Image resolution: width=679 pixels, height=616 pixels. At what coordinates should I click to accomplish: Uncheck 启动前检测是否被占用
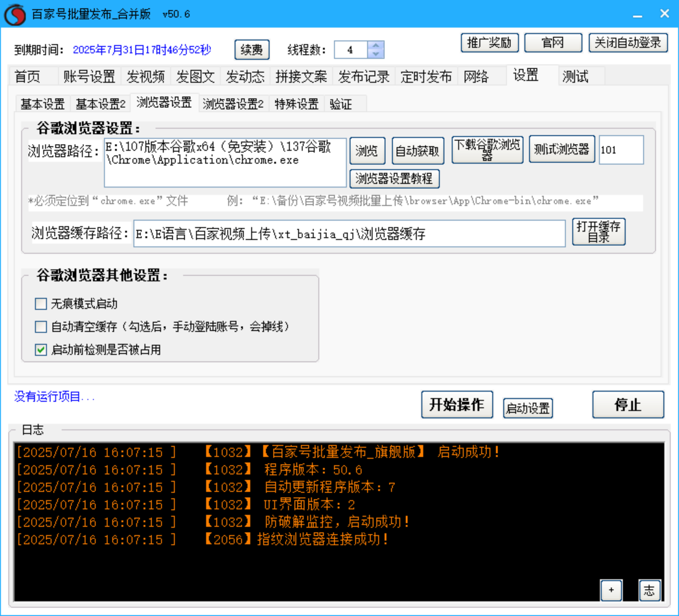click(40, 349)
